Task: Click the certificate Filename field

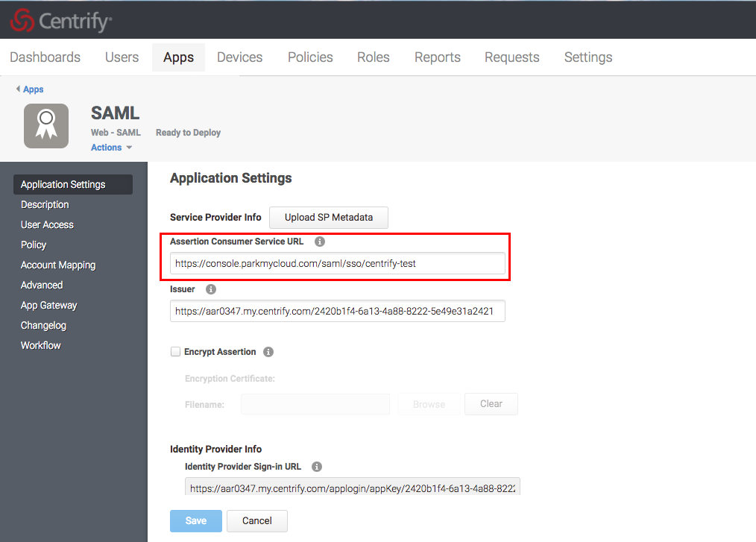Action: pyautogui.click(x=315, y=404)
